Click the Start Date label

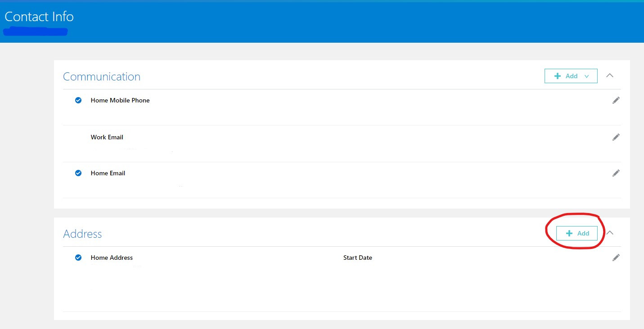tap(358, 258)
